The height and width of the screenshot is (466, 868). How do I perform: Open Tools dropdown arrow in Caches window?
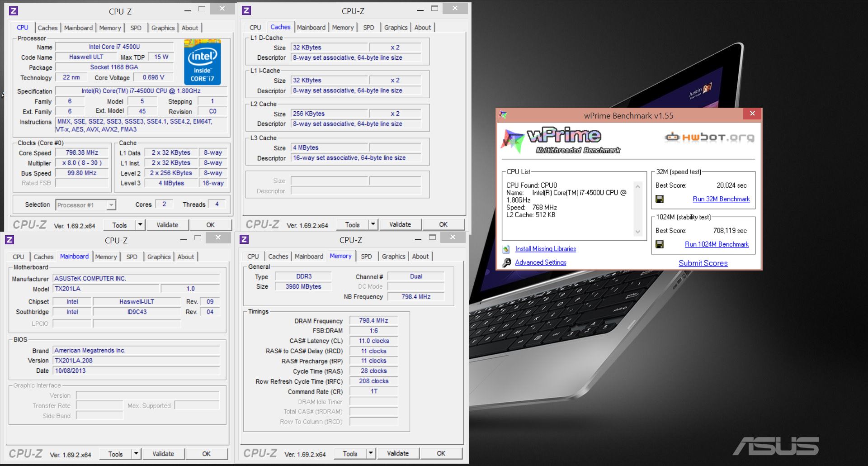(373, 224)
